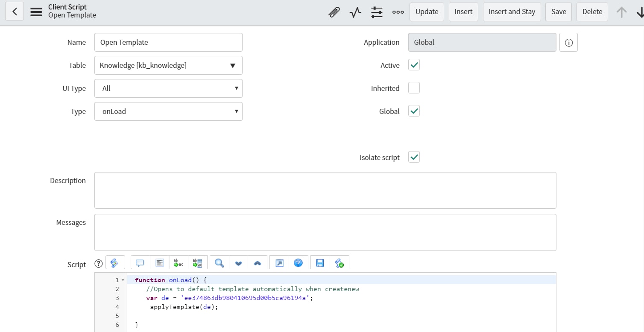Click the script editor save disk icon
Screen dimensions: 644x332
320,262
